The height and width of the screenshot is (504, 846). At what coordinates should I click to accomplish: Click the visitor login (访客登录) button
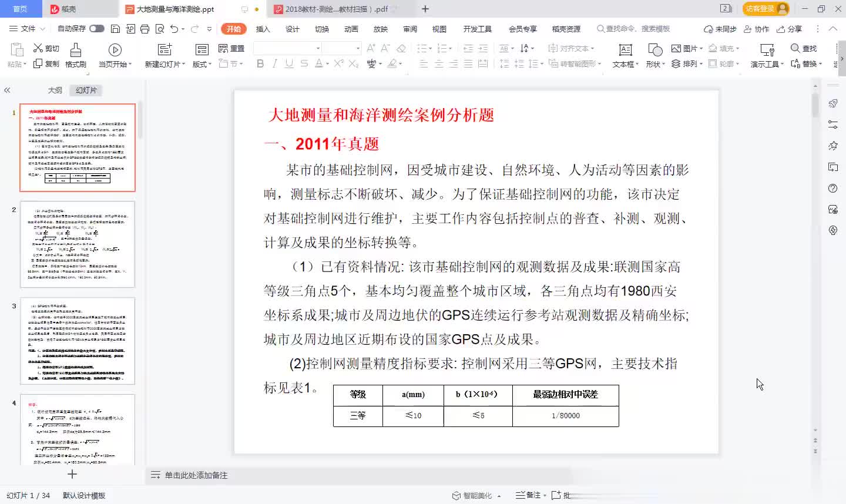764,9
